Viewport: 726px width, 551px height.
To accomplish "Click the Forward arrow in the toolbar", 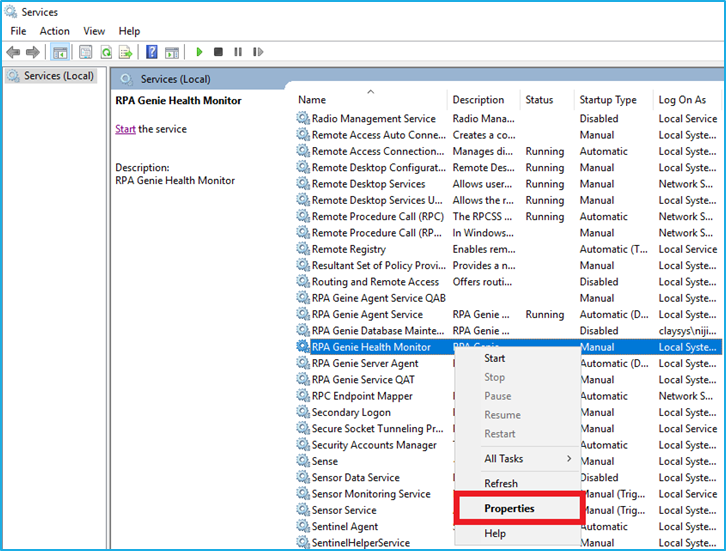I will pyautogui.click(x=33, y=52).
